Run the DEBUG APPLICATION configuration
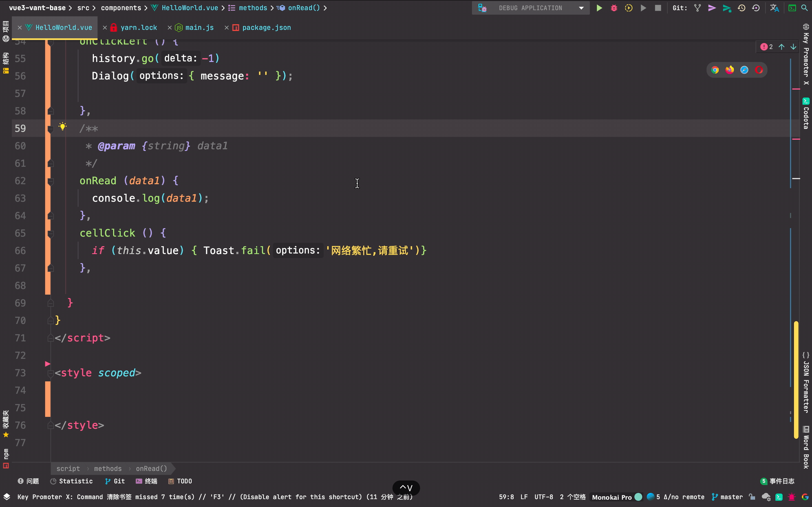This screenshot has height=507, width=812. (599, 8)
